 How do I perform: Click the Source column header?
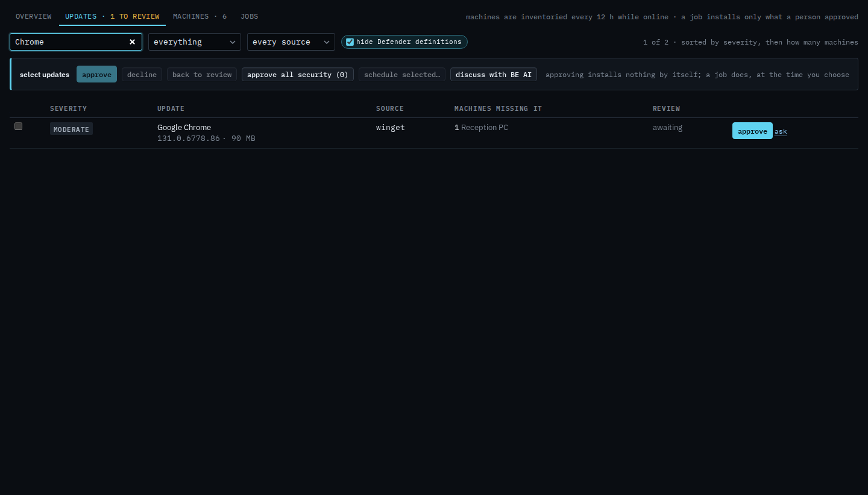390,108
